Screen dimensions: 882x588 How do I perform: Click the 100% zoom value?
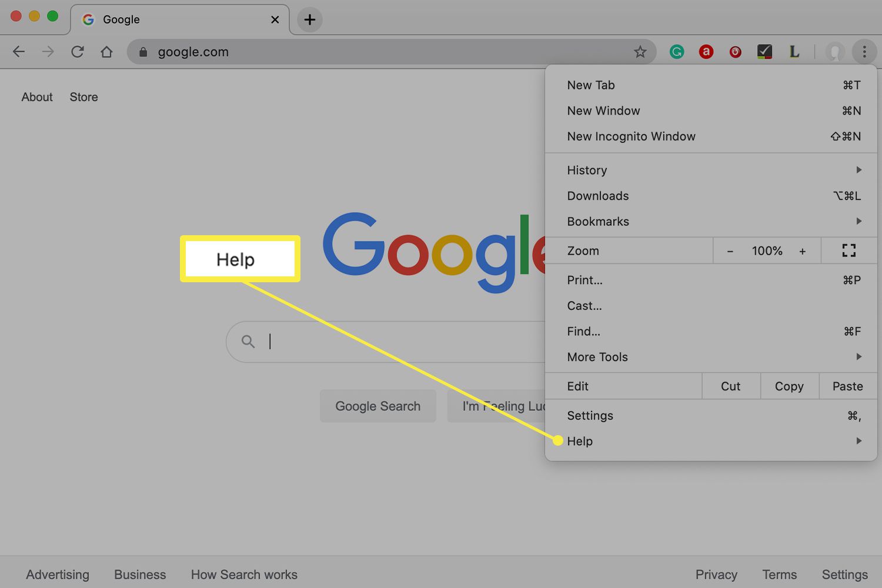[x=767, y=251]
